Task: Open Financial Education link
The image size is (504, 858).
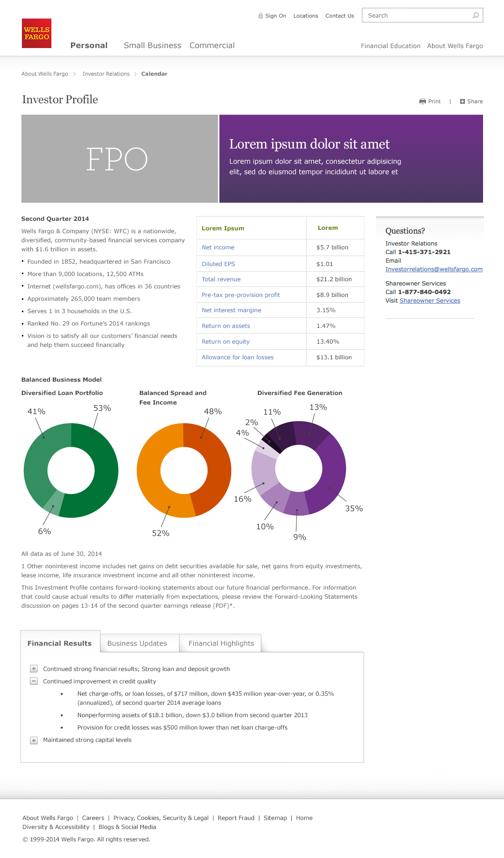Action: click(391, 46)
